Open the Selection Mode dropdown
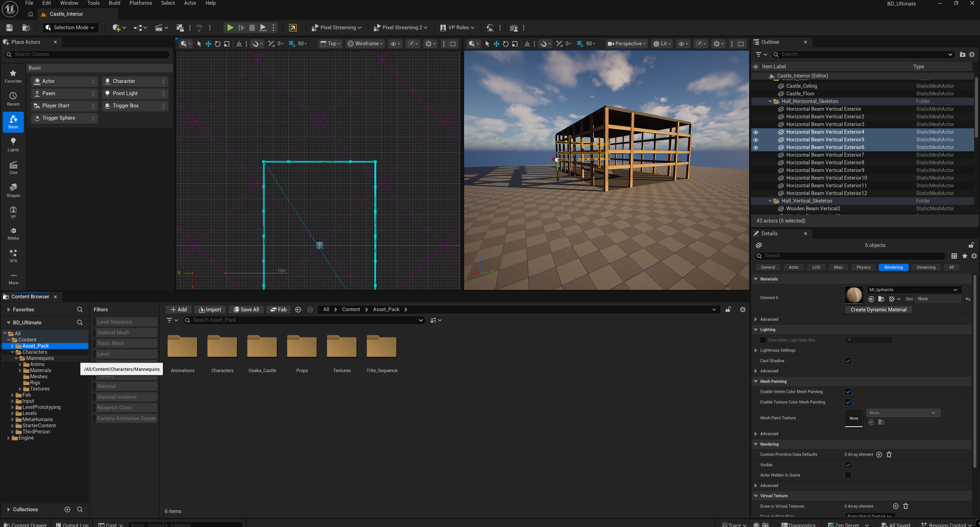This screenshot has width=980, height=527. pyautogui.click(x=71, y=27)
